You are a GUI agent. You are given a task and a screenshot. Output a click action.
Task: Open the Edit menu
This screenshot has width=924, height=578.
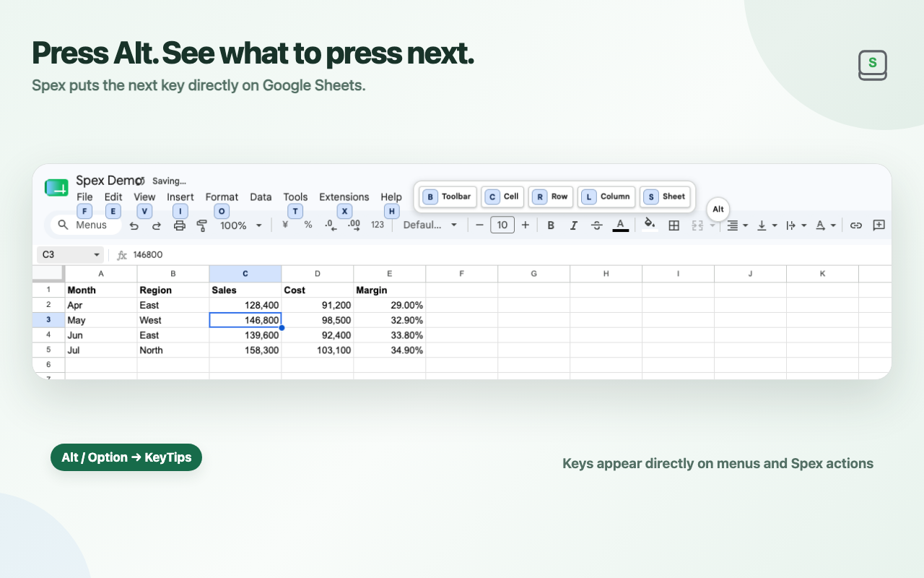(113, 197)
